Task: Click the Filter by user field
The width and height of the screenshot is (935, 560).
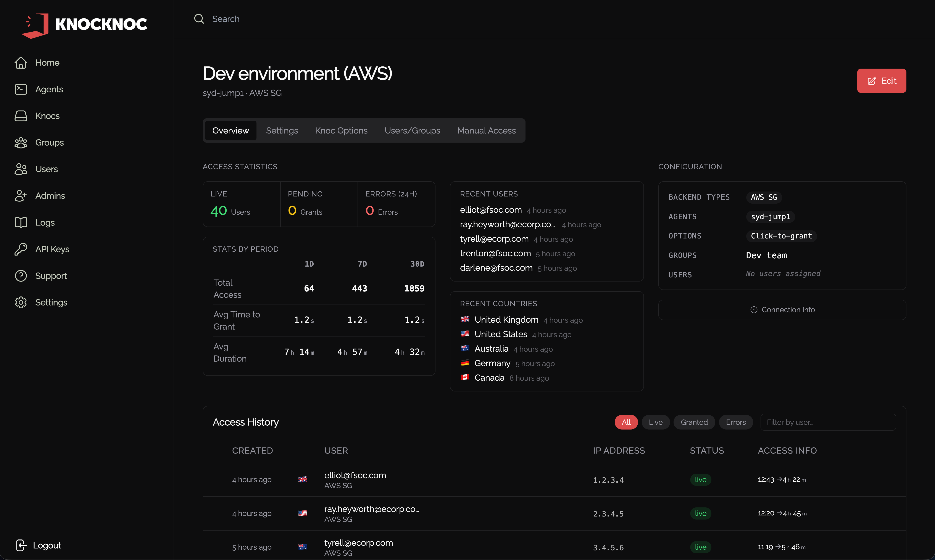Action: (x=828, y=422)
